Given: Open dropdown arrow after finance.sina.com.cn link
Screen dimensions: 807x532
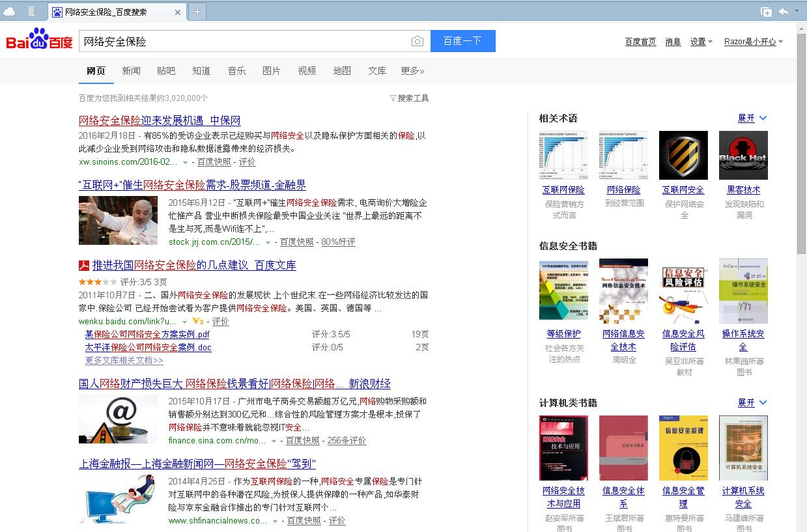Looking at the screenshot, I should click(x=274, y=441).
